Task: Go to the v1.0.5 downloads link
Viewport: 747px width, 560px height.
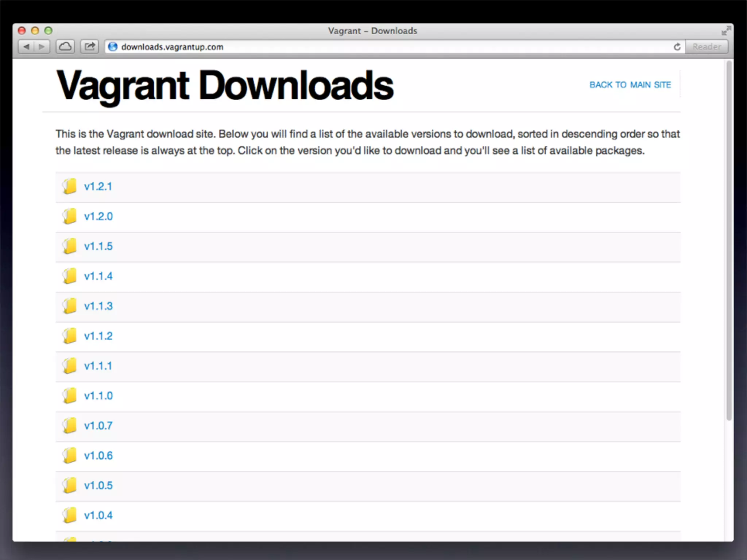Action: 98,485
